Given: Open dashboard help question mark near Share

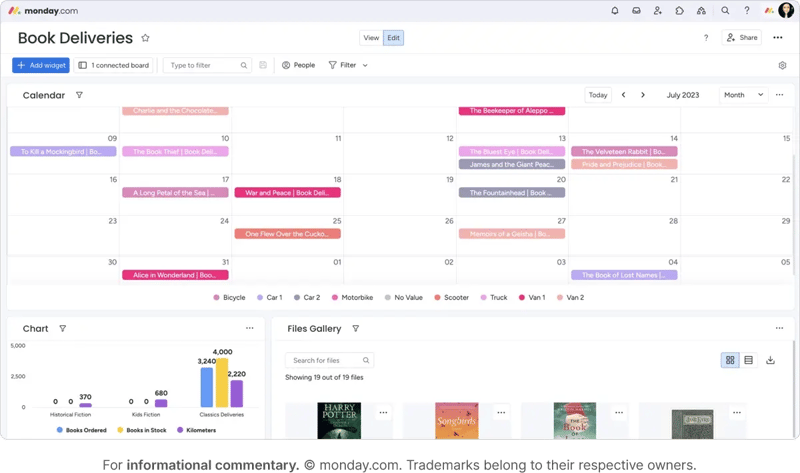Looking at the screenshot, I should click(x=706, y=38).
